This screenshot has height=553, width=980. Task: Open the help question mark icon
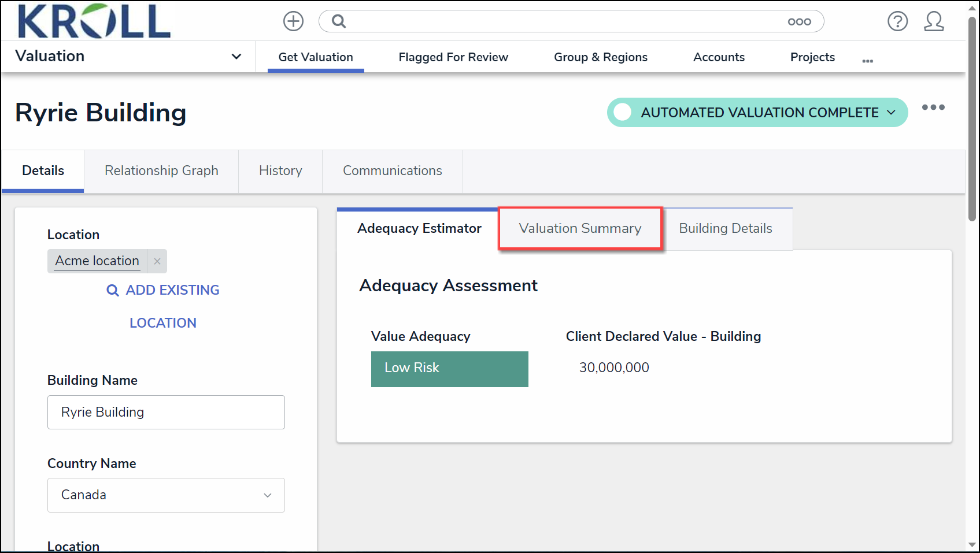click(x=897, y=21)
